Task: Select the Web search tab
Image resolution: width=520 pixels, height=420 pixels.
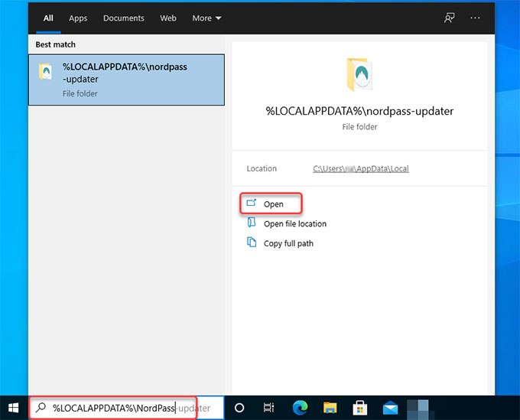Action: 168,18
